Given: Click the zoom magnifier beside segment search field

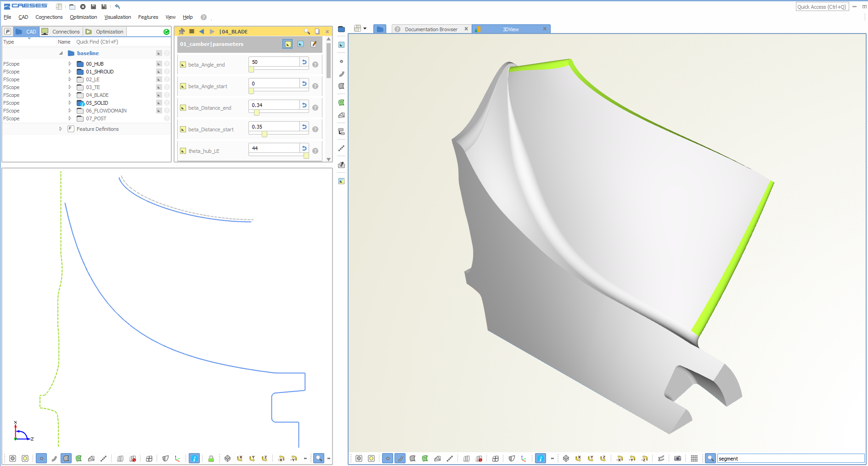Looking at the screenshot, I should tap(710, 458).
